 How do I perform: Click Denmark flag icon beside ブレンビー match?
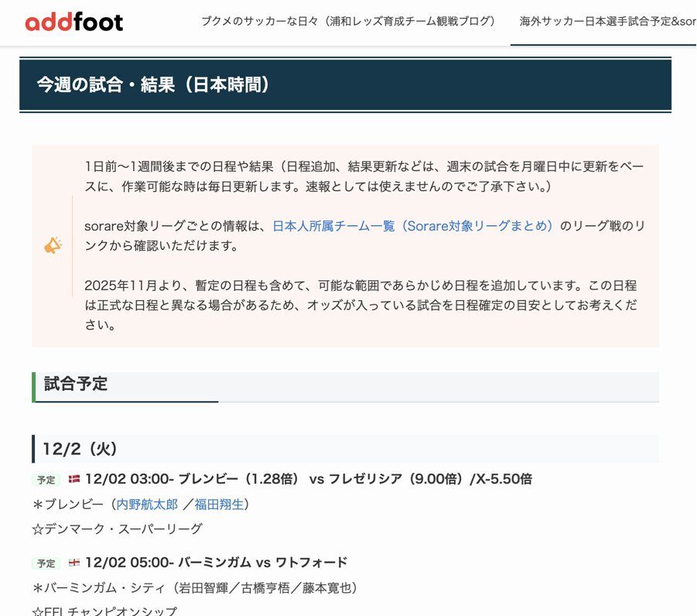[x=74, y=479]
